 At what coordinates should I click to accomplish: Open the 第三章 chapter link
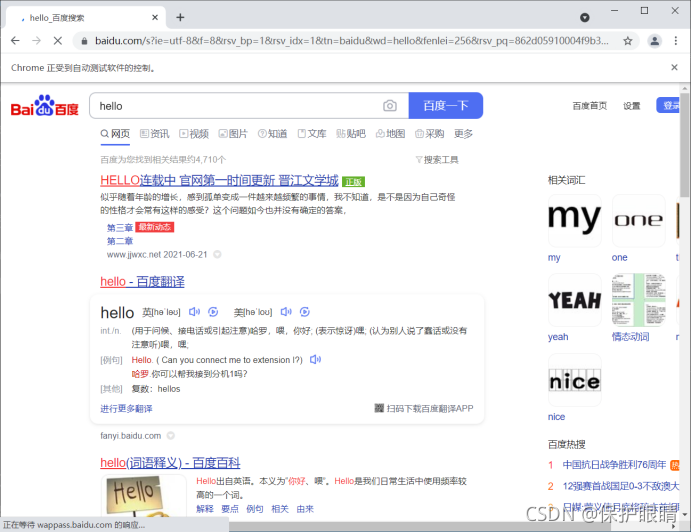coord(120,228)
